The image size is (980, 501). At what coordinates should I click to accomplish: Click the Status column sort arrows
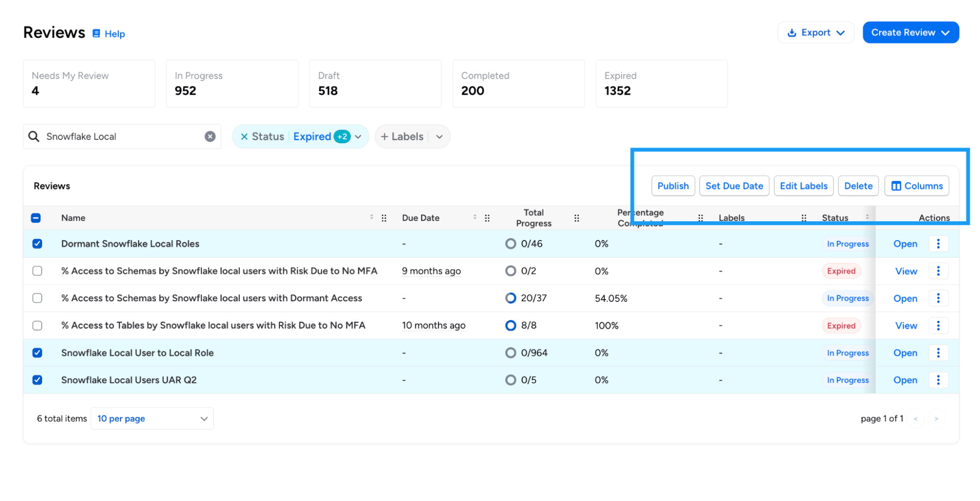[867, 217]
